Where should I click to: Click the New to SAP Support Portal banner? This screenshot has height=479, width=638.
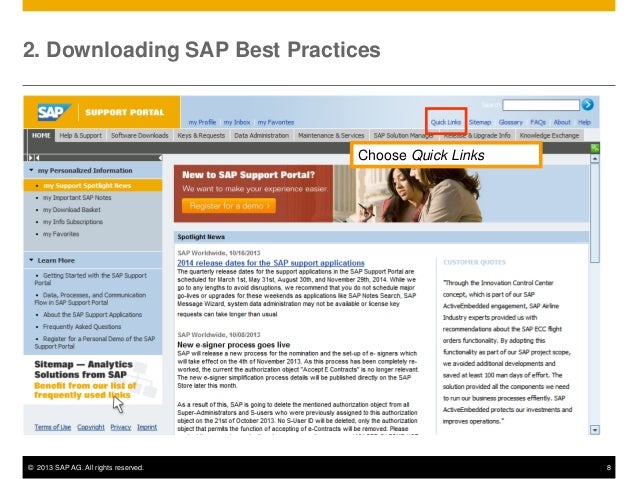(381, 193)
